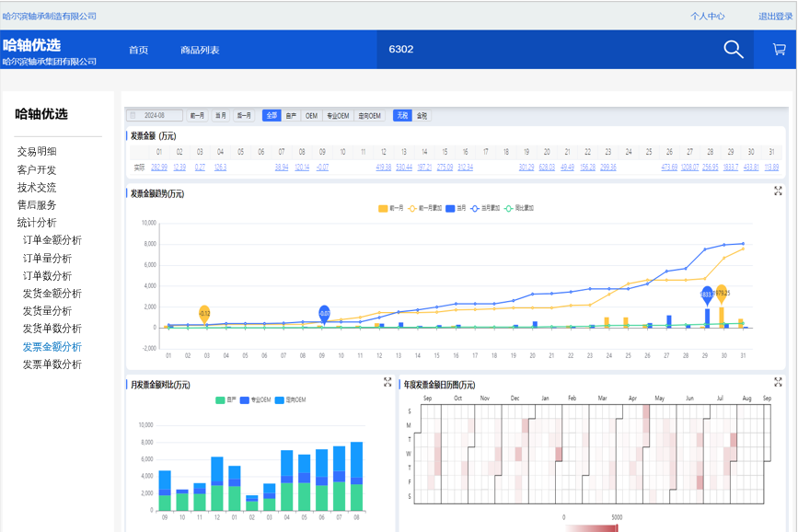Click the 12 month bar in monthly comparison chart
The image size is (798, 532).
pos(217,483)
